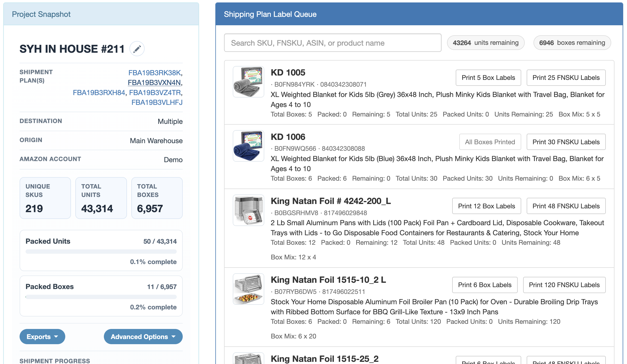Click the Box Mix: 12 x 4 text
The image size is (627, 364).
click(x=293, y=257)
